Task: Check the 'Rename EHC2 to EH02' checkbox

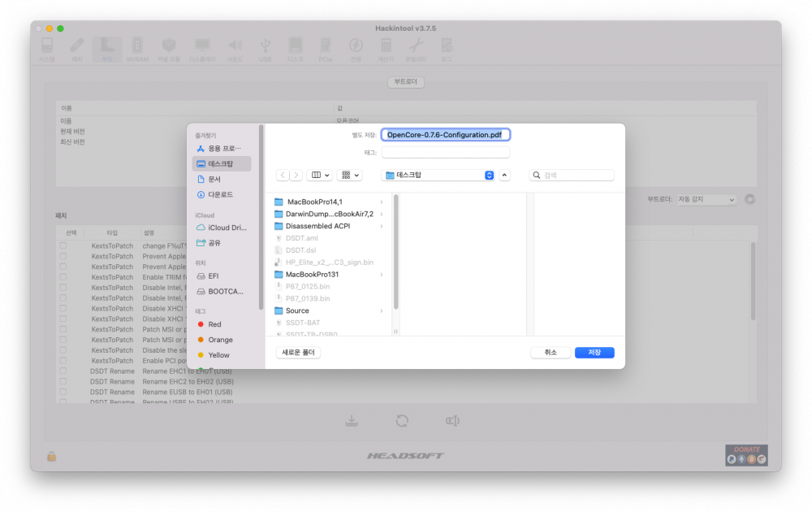Action: (63, 381)
